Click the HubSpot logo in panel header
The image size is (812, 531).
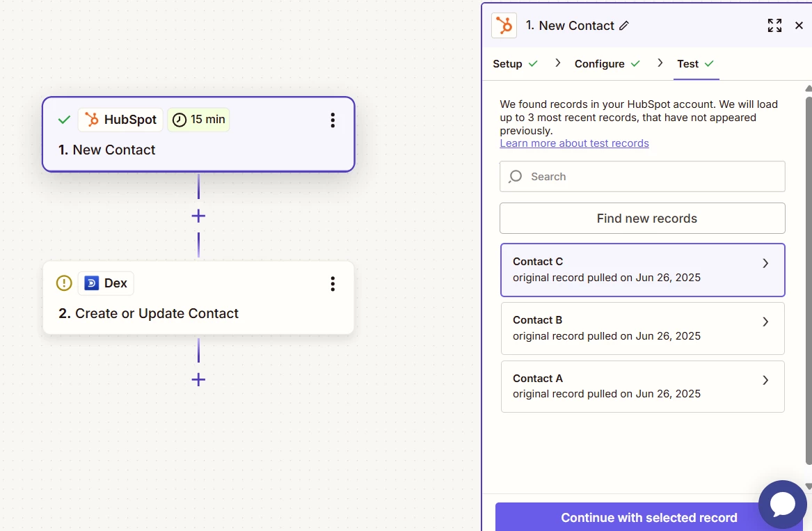(x=504, y=25)
